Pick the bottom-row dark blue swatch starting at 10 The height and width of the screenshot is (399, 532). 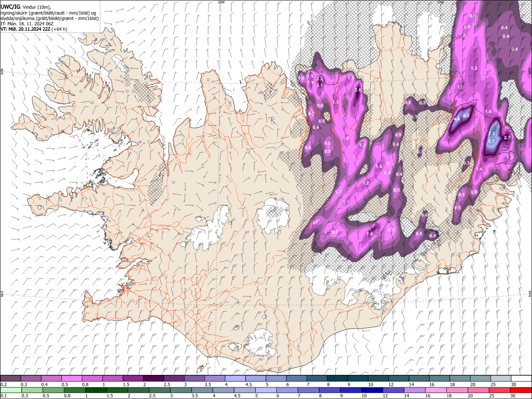pyautogui.click(x=372, y=390)
